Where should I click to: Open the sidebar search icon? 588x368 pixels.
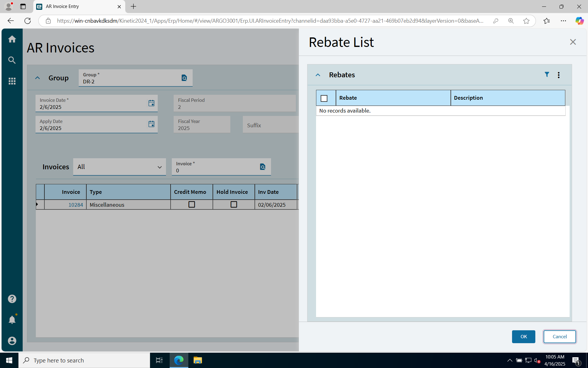coord(12,60)
